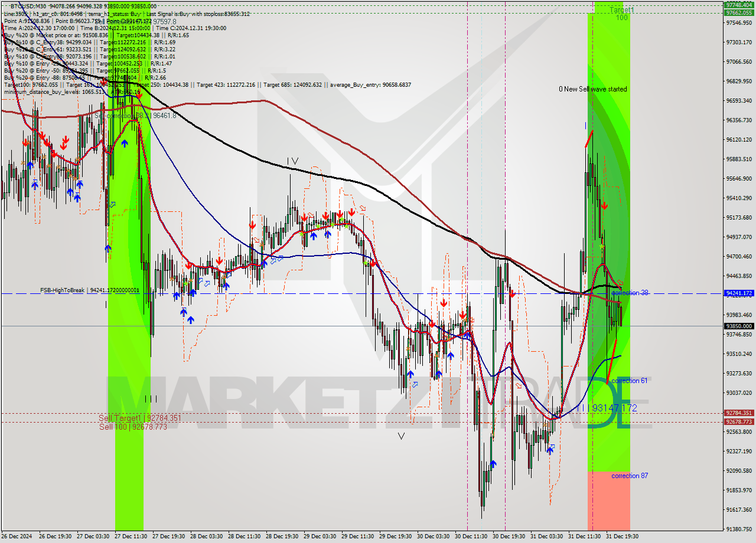Viewport: 756px width, 543px height.
Task: Click the '28 Dec 19:30' time axis label
Action: click(x=283, y=537)
